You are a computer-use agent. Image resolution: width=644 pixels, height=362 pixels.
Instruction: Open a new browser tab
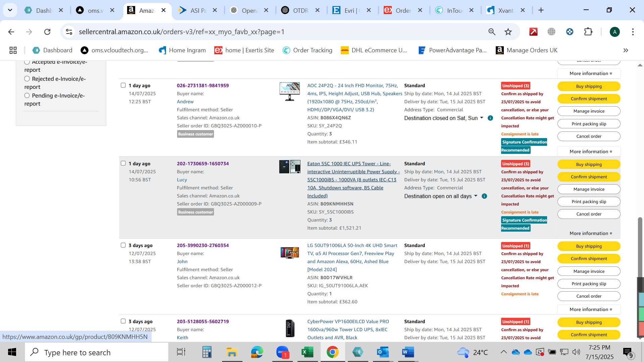point(541,10)
